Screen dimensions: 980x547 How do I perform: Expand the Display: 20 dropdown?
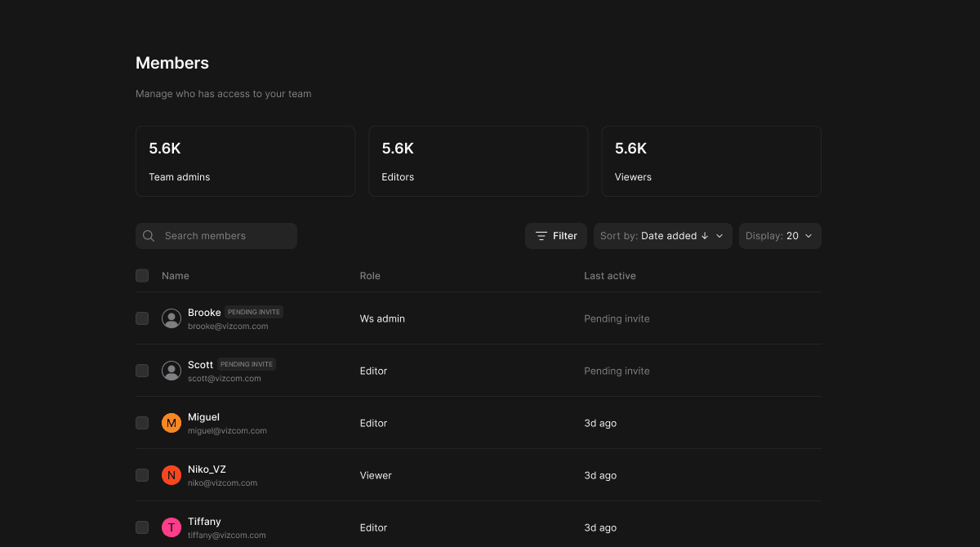pos(780,236)
